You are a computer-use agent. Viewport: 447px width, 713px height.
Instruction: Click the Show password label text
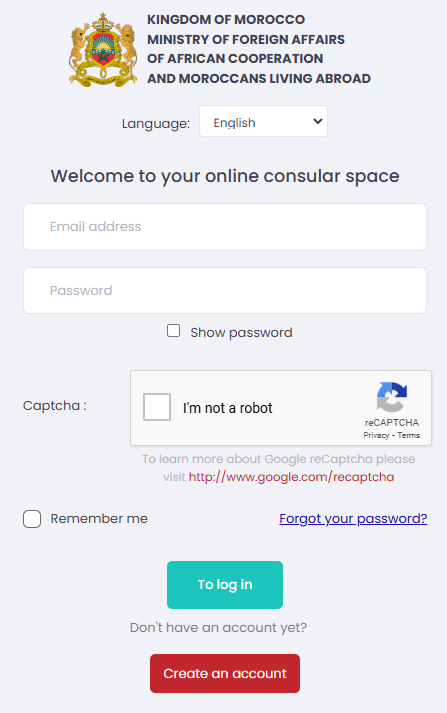pos(241,332)
